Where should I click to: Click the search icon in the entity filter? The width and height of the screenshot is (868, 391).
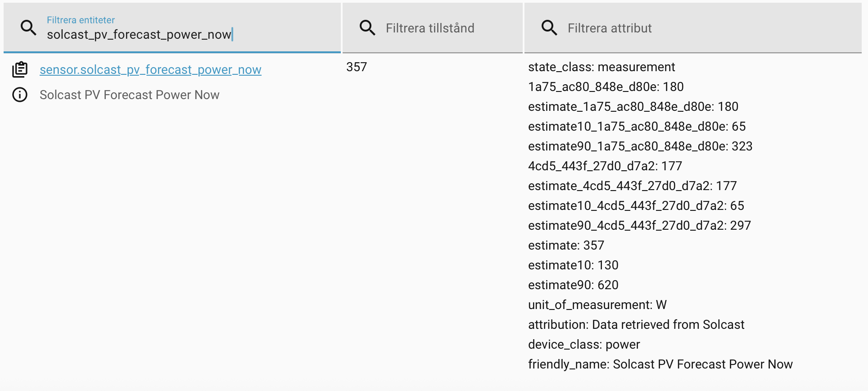[28, 28]
